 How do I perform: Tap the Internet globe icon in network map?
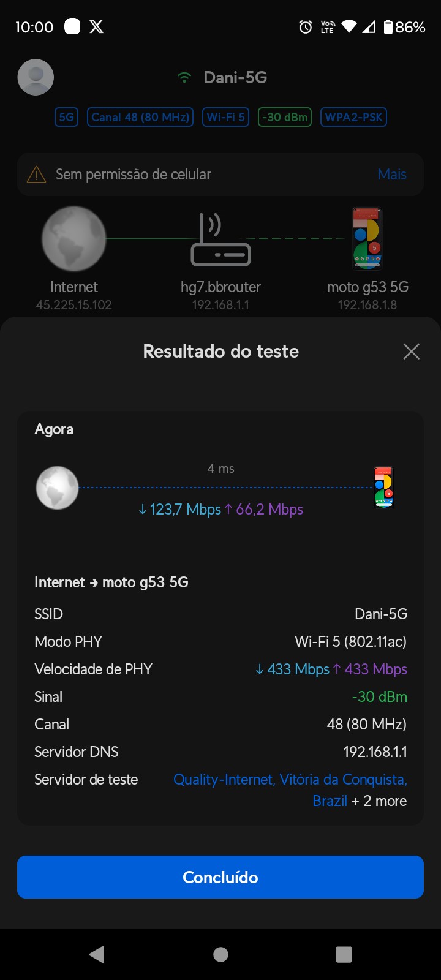73,239
